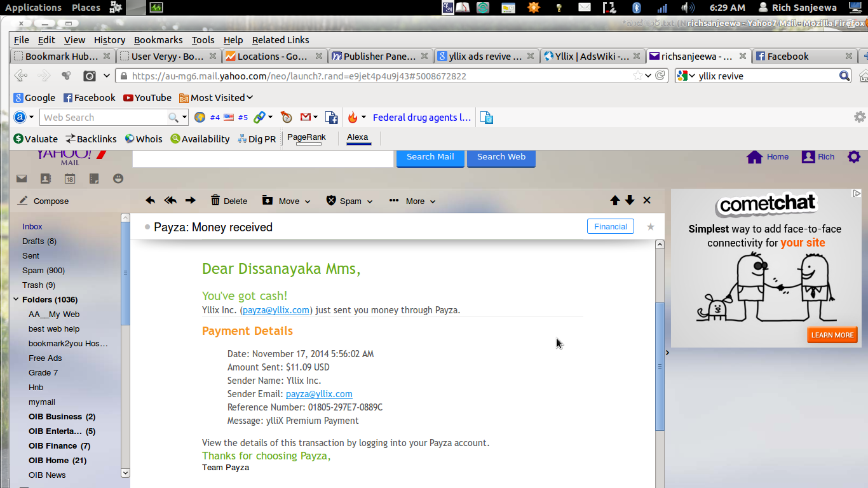This screenshot has height=488, width=868.
Task: Open the Move dropdown
Action: (x=286, y=201)
